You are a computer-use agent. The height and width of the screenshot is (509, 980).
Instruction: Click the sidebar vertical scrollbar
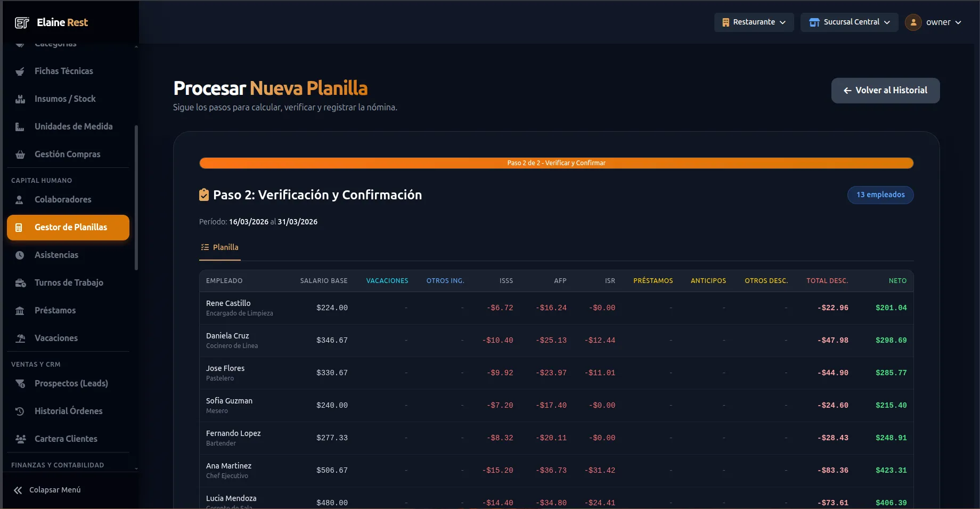(136, 197)
